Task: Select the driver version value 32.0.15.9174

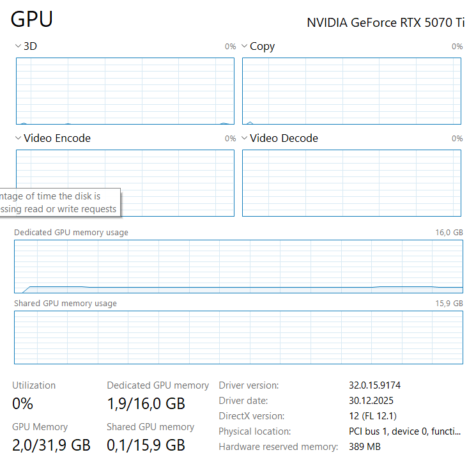Action: [374, 385]
